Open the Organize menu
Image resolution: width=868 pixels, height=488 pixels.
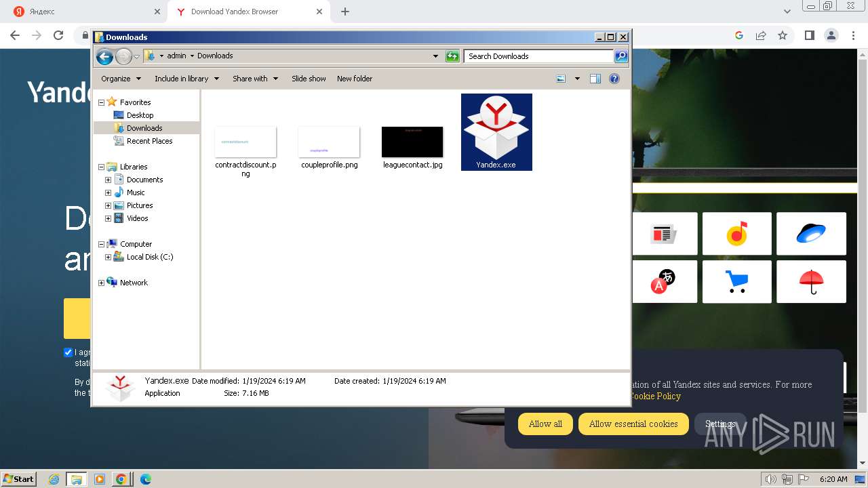(x=121, y=79)
